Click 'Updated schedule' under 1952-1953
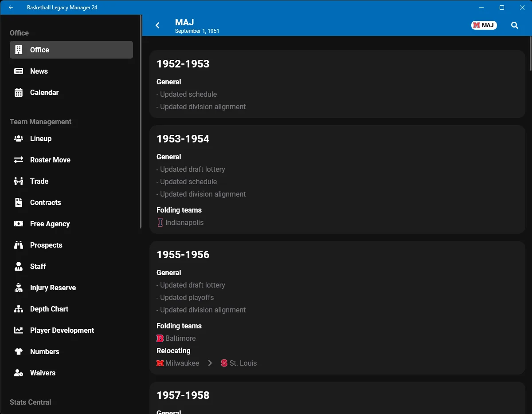The image size is (532, 414). click(x=187, y=94)
